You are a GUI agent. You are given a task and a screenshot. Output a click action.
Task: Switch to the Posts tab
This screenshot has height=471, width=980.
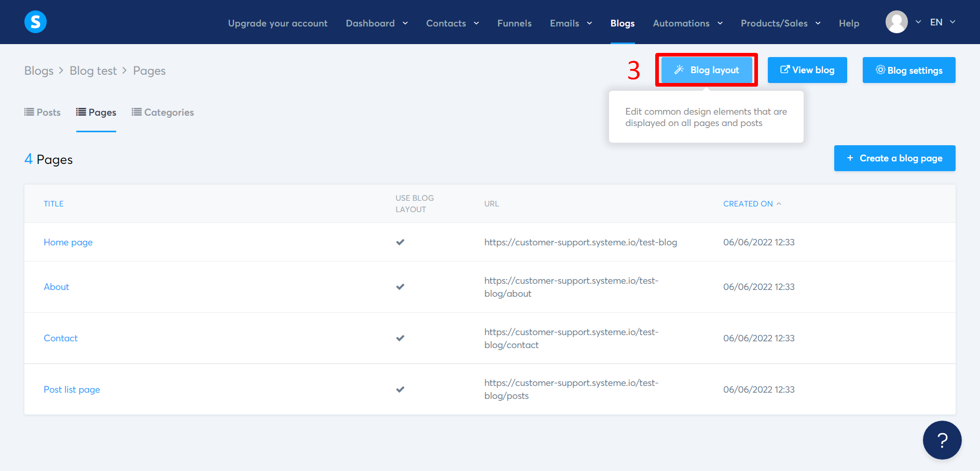[x=49, y=112]
